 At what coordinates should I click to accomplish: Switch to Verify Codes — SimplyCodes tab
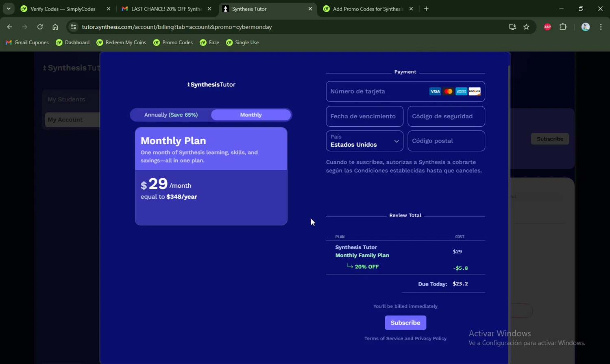pos(63,9)
